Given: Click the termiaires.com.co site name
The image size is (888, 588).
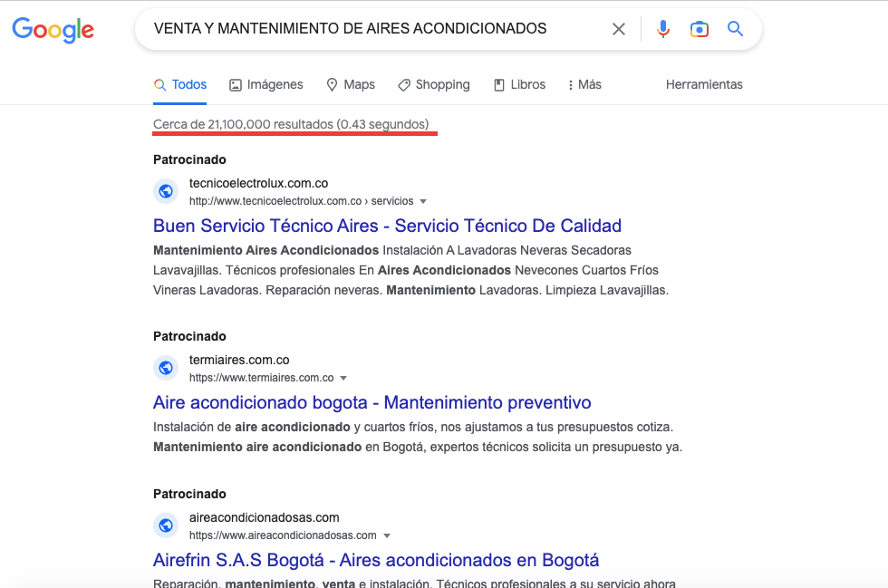Looking at the screenshot, I should tap(239, 361).
